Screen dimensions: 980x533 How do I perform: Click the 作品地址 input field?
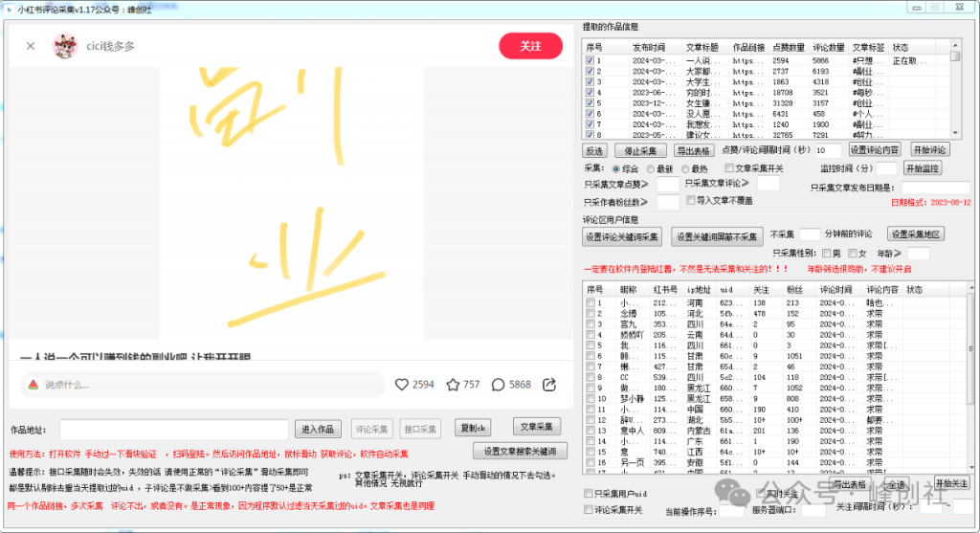point(174,430)
